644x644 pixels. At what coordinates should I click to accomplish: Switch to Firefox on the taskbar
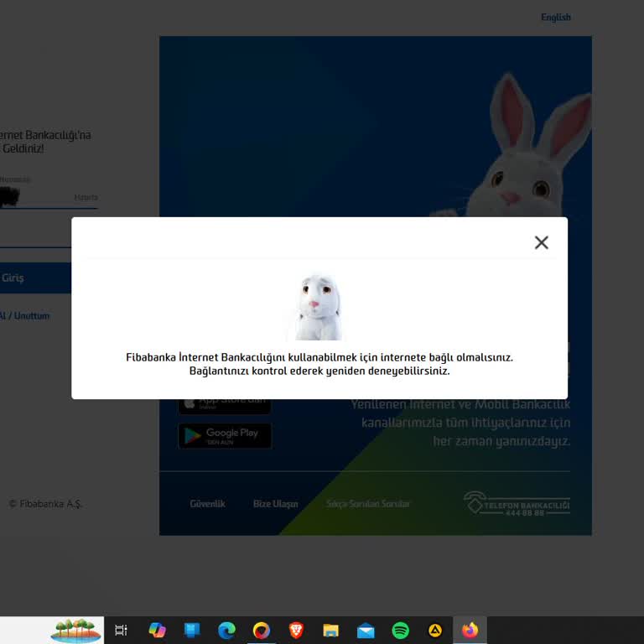pos(470,630)
